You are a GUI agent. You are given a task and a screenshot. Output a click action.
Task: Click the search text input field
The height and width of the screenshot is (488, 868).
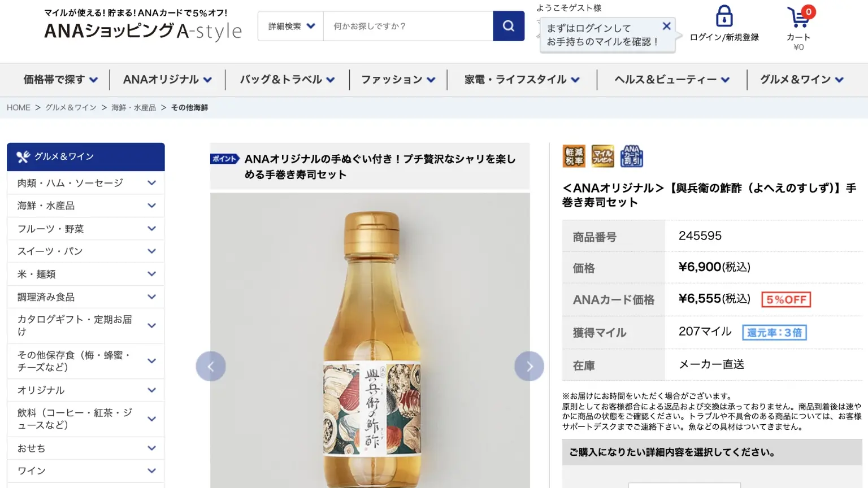point(408,26)
